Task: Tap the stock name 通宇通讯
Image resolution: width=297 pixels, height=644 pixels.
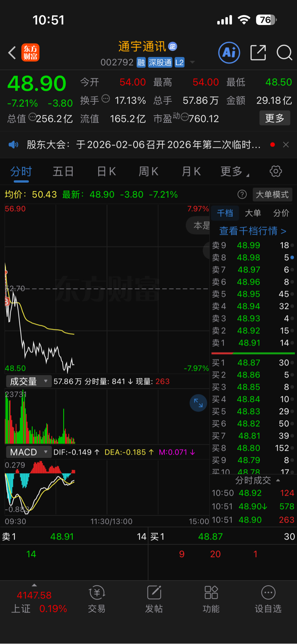Action: 142,46
